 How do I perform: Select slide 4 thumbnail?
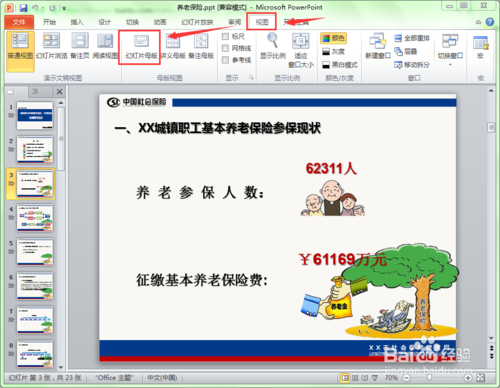point(35,218)
